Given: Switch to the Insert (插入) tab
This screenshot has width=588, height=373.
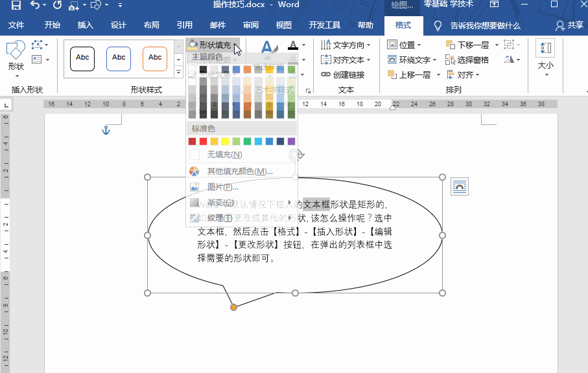Looking at the screenshot, I should [85, 25].
